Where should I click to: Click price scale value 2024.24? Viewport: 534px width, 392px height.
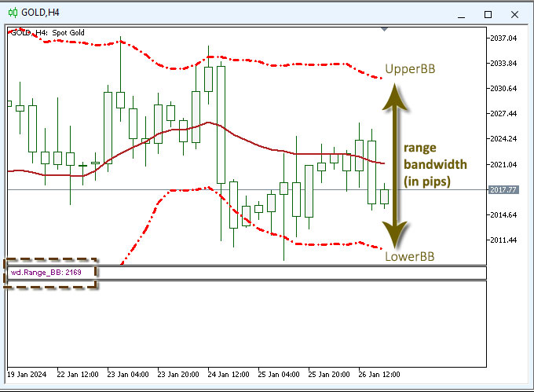tap(503, 138)
